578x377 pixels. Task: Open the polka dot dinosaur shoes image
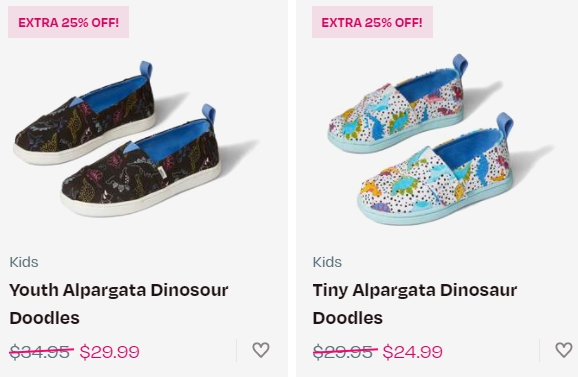coord(439,140)
